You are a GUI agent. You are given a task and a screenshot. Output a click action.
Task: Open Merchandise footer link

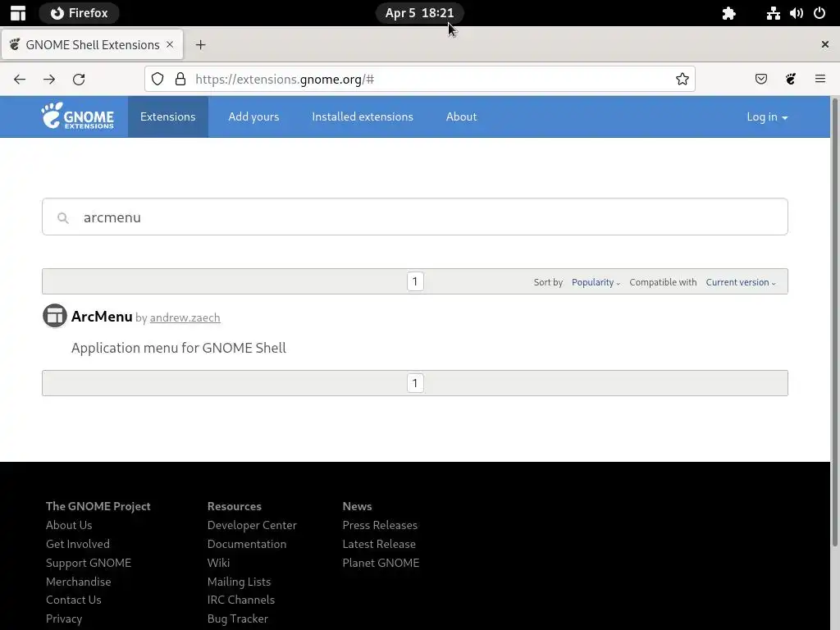tap(78, 582)
